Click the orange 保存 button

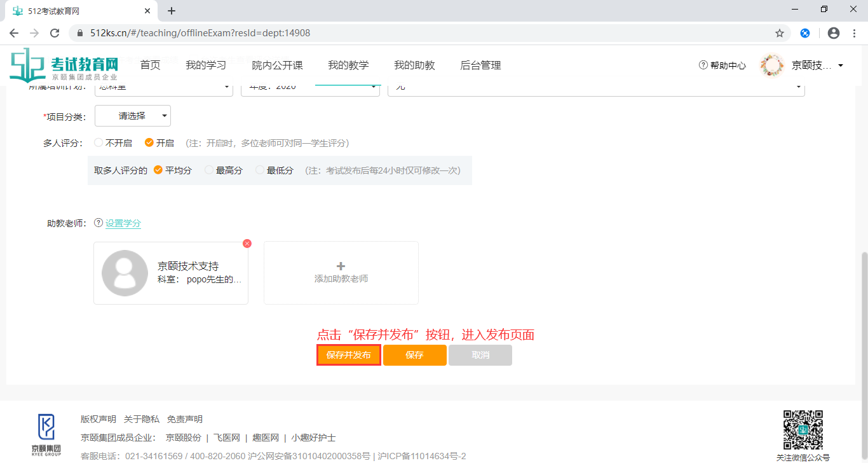coord(415,355)
